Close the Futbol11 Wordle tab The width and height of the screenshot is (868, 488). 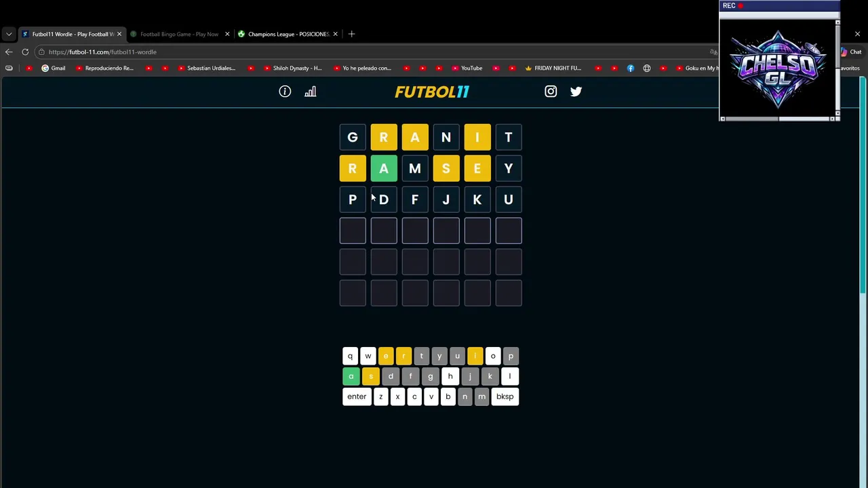pos(119,34)
